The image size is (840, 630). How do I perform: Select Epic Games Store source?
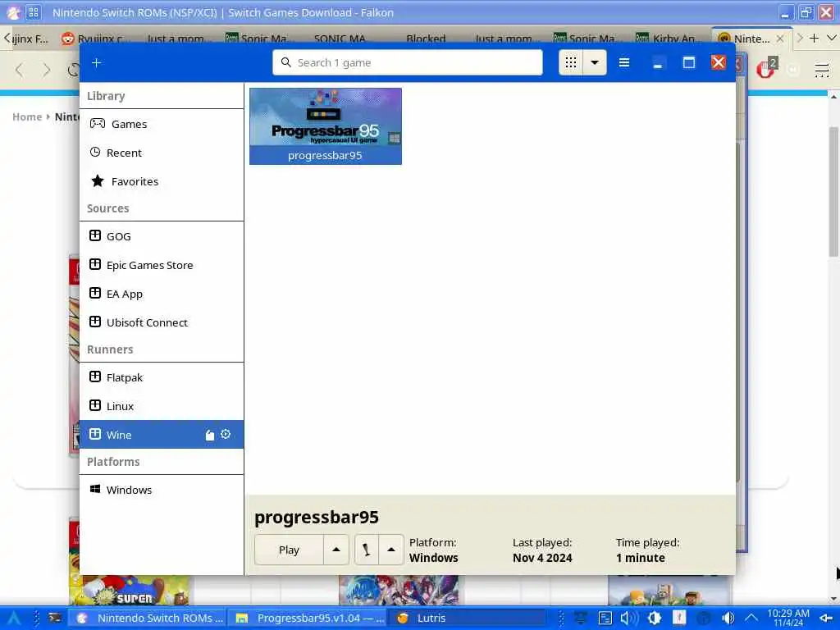[x=162, y=265]
